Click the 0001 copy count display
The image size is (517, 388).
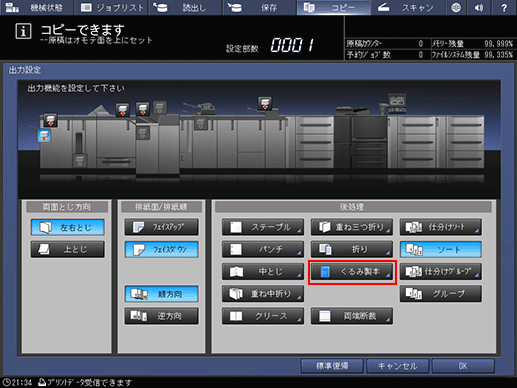[x=292, y=45]
